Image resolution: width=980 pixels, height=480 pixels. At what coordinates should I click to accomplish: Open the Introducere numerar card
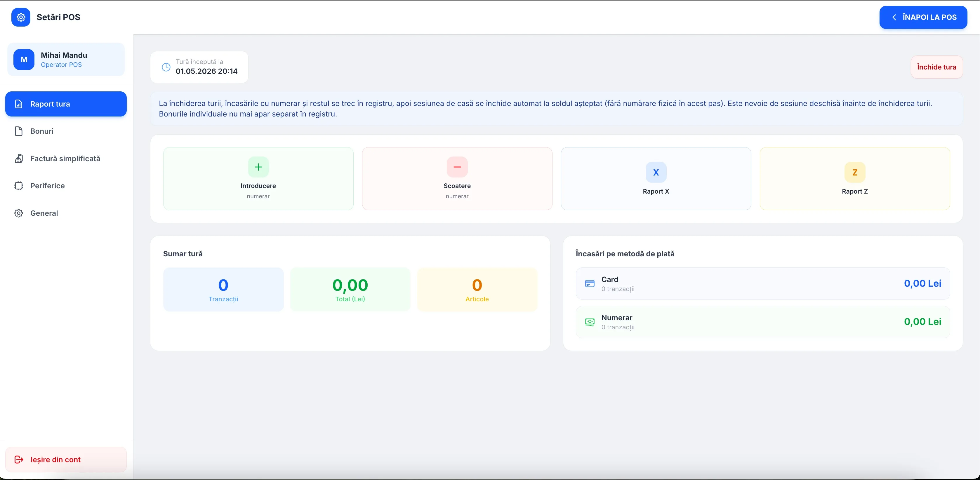pos(258,179)
